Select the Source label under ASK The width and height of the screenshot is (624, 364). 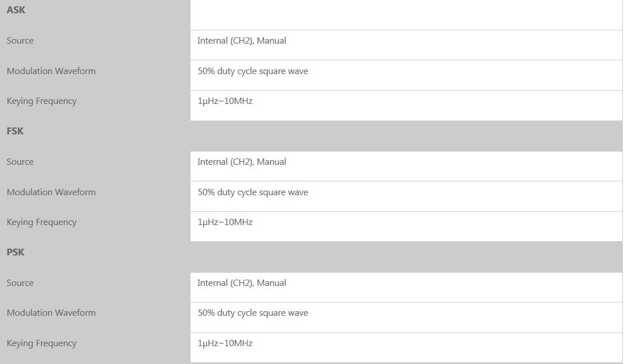point(20,41)
